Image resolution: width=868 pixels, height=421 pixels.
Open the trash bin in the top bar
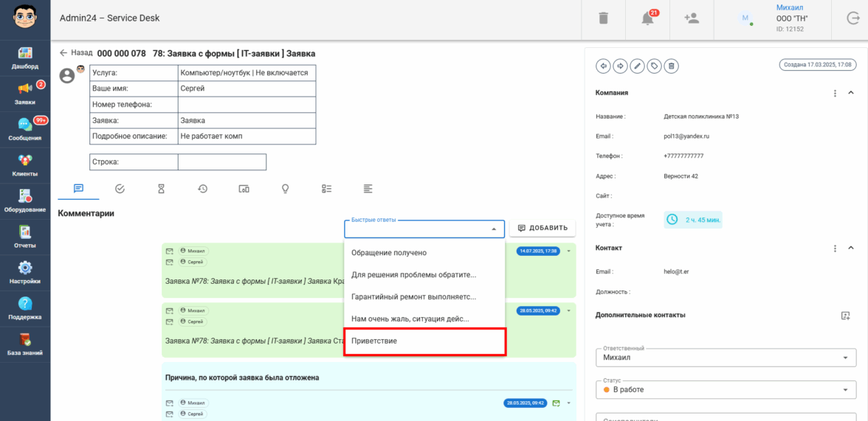pos(603,18)
